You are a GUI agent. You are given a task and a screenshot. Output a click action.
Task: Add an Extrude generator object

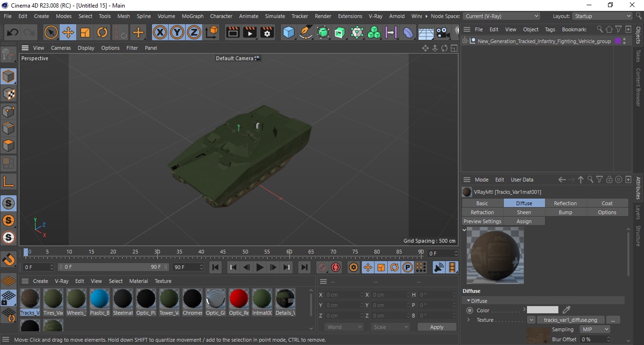(x=340, y=33)
